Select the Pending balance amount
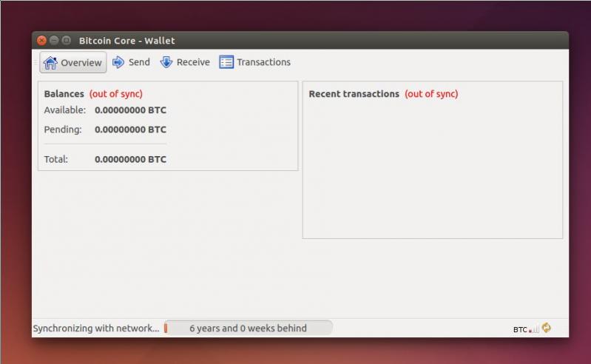Viewport: 591px width, 364px height. tap(130, 129)
